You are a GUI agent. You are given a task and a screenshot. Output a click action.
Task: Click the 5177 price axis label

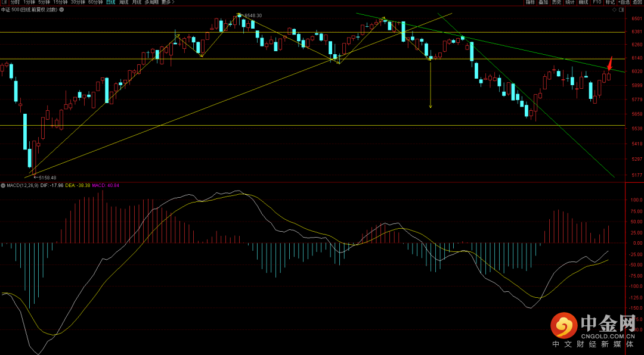[637, 175]
